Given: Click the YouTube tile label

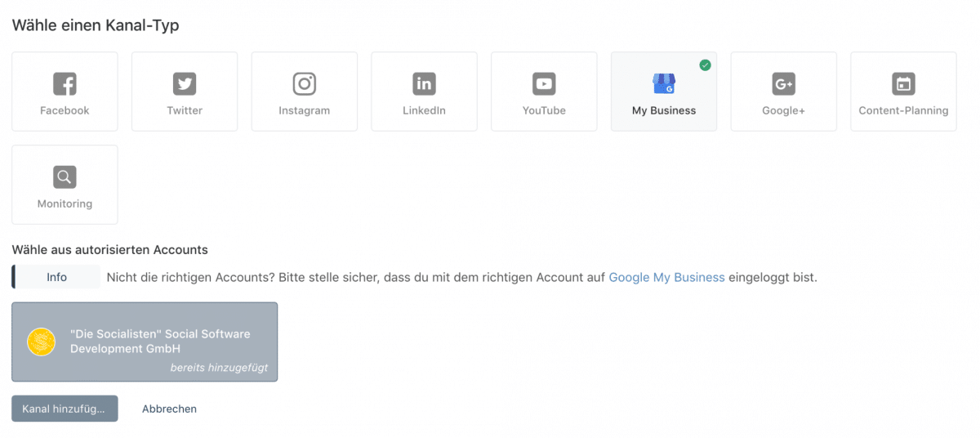Looking at the screenshot, I should pyautogui.click(x=544, y=110).
